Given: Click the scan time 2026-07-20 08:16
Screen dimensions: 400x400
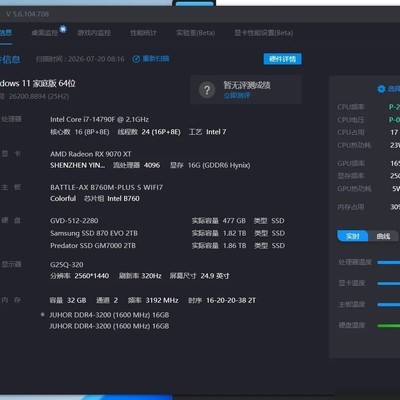Looking at the screenshot, I should [x=96, y=59].
